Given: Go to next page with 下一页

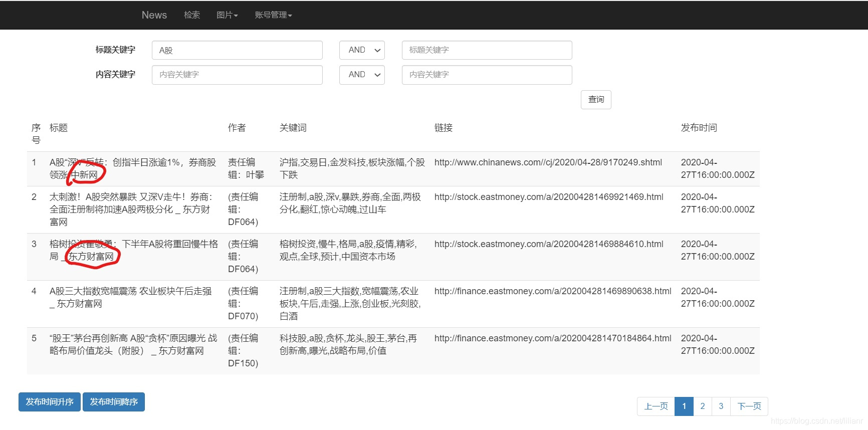Looking at the screenshot, I should 749,406.
